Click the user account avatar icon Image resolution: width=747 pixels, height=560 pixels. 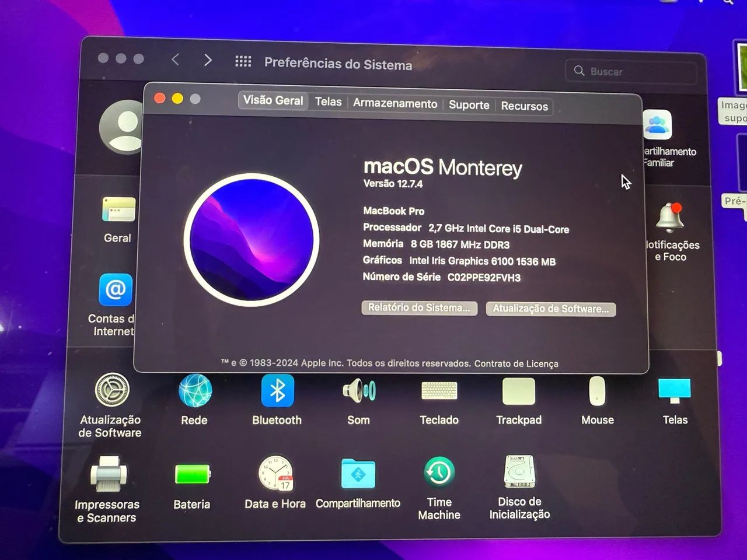[122, 127]
